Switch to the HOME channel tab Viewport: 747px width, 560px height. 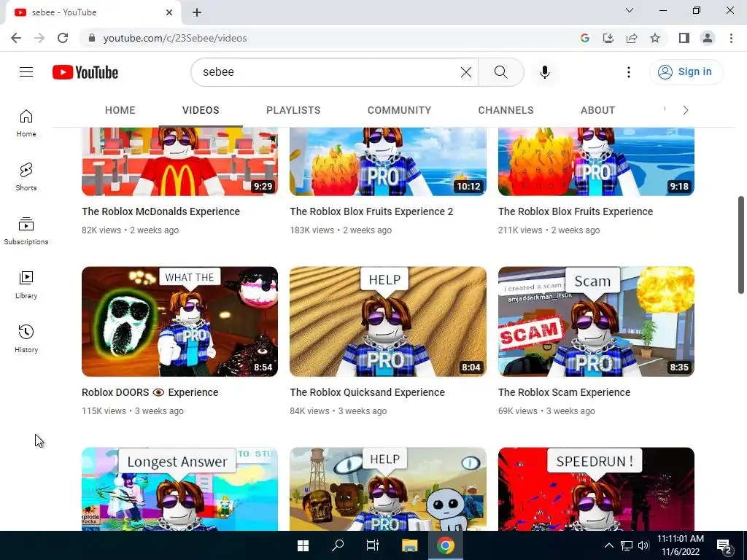tap(120, 110)
